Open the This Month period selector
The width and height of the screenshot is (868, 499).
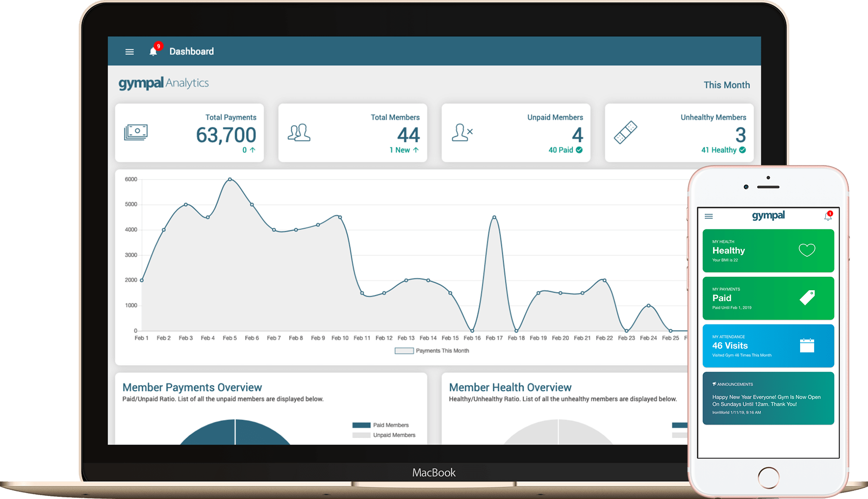click(726, 85)
